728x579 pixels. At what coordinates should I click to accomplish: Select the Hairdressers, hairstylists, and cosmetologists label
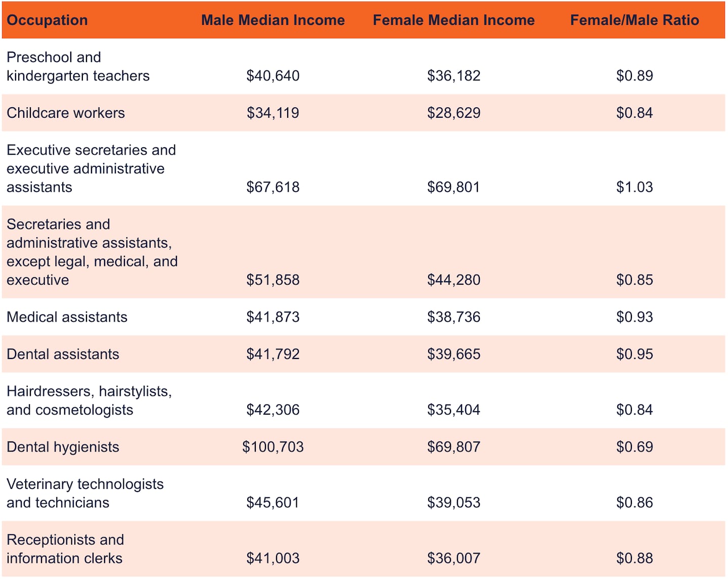pos(89,400)
